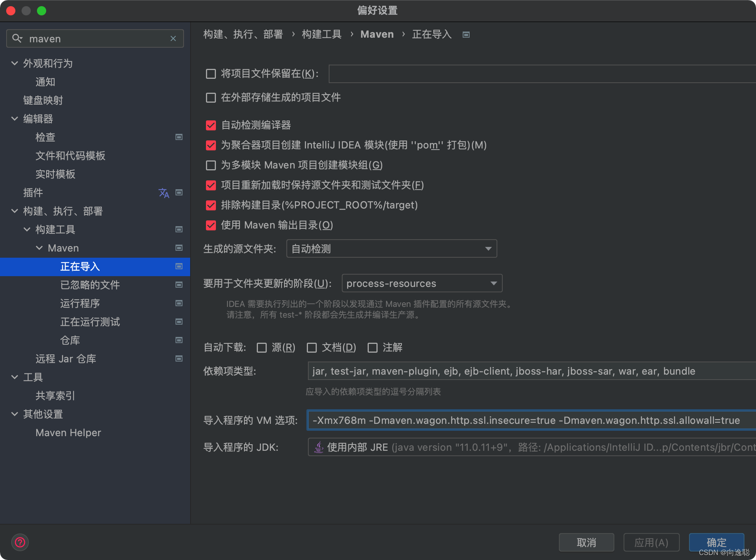
Task: Uncheck 项目重新加载时保持源文件夹 option
Action: pyautogui.click(x=211, y=185)
